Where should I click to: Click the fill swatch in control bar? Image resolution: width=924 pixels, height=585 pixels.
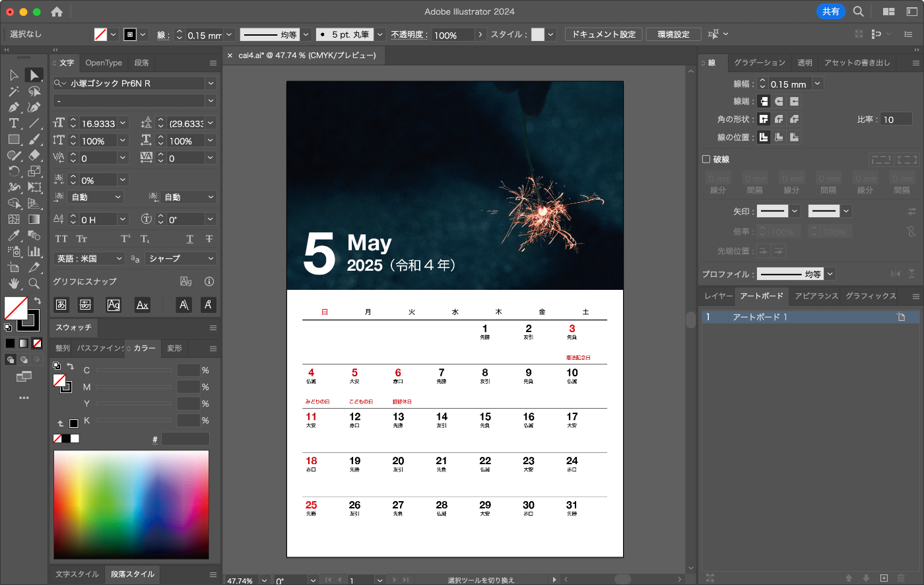tap(100, 34)
